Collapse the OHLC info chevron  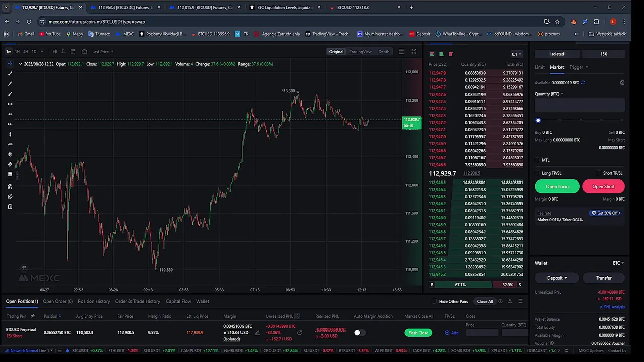tap(20, 64)
